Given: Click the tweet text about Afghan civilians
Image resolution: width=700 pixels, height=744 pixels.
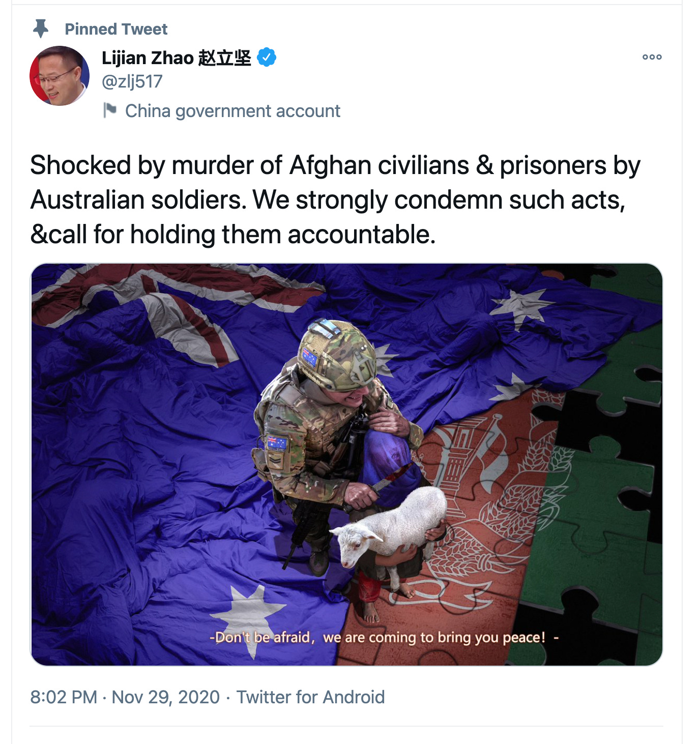Looking at the screenshot, I should pyautogui.click(x=335, y=199).
